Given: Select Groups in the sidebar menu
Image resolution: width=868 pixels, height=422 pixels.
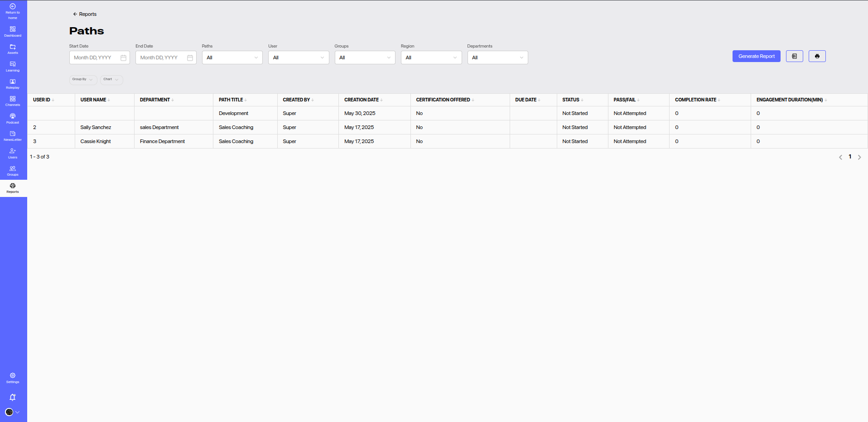Looking at the screenshot, I should pyautogui.click(x=13, y=171).
